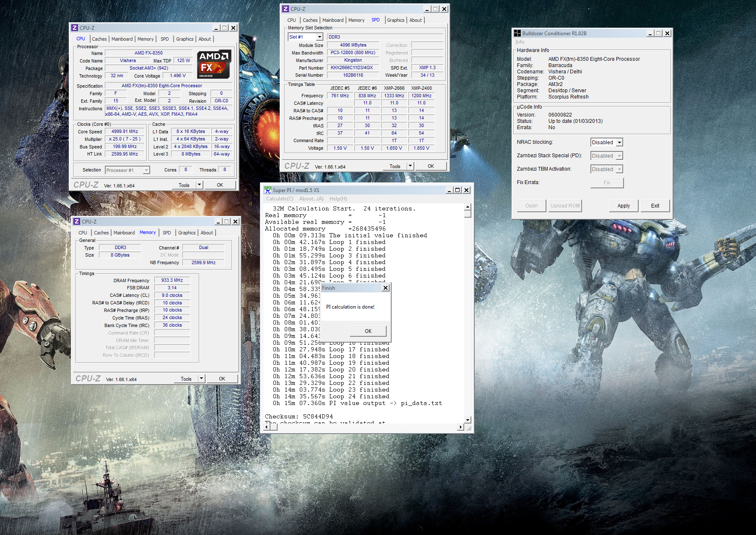Click the Fix button for Fix Errata
Viewport: 756px width, 535px height.
coord(607,182)
